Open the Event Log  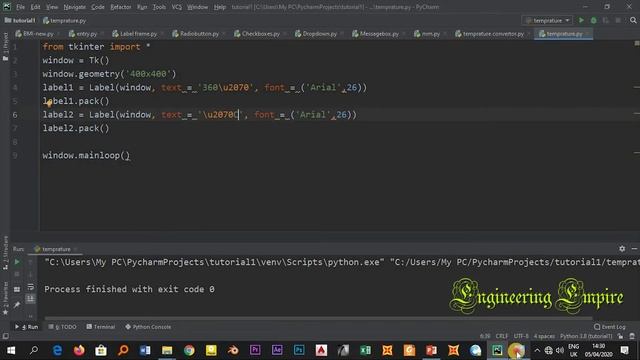[x=610, y=327]
